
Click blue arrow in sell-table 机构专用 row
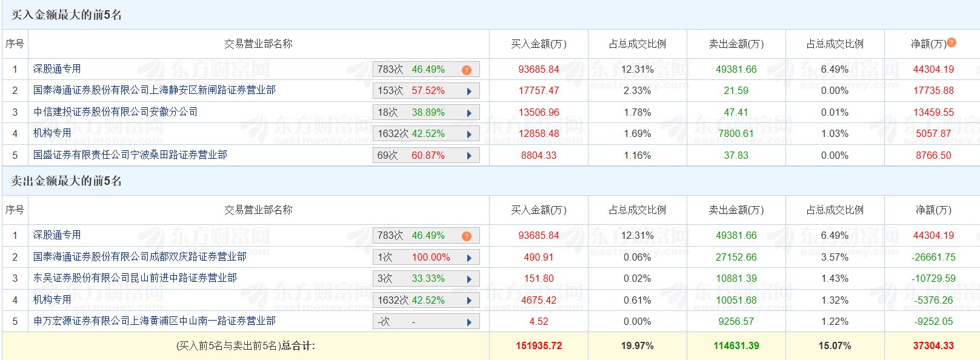point(469,301)
